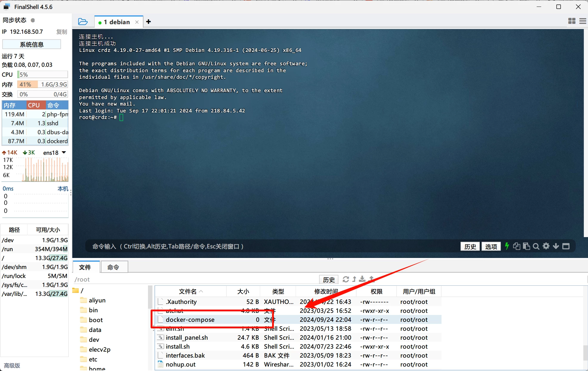The height and width of the screenshot is (371, 588).
Task: Toggle terminal fullscreen window icon
Action: [x=566, y=246]
